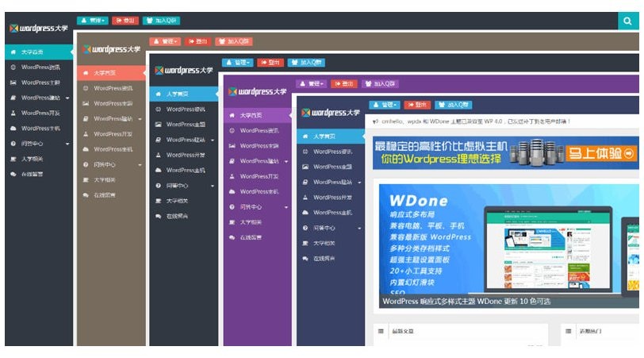Click WordPress资讯 icon in purple window sidebar
Viewport: 644px width, 358px height.
232,131
